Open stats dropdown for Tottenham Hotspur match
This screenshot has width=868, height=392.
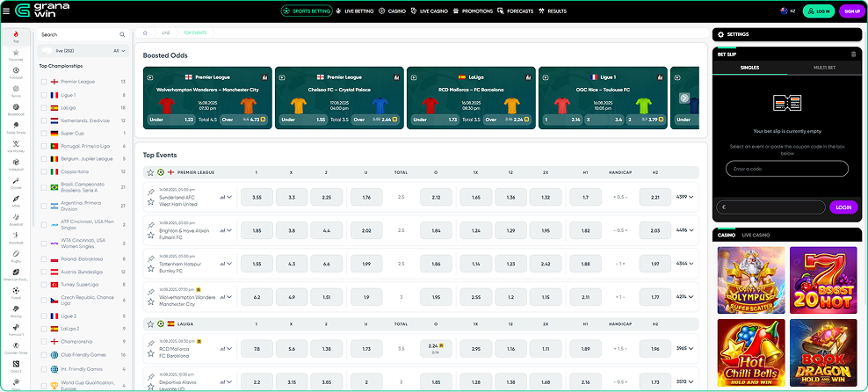[226, 264]
